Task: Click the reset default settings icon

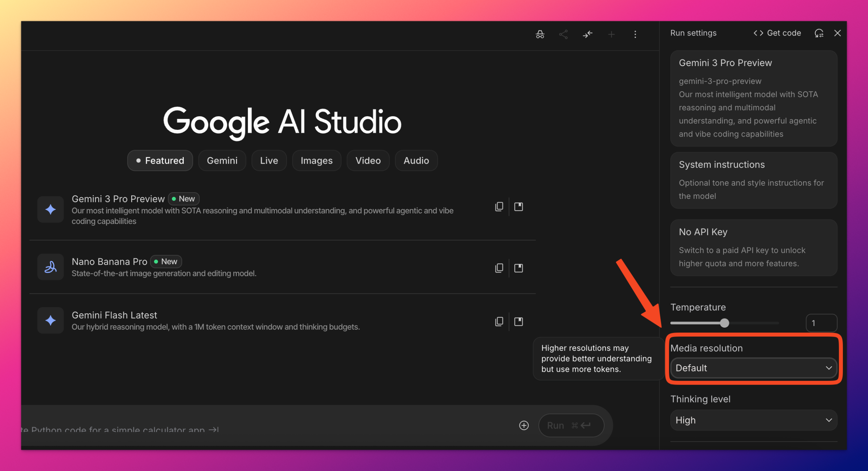Action: point(819,33)
